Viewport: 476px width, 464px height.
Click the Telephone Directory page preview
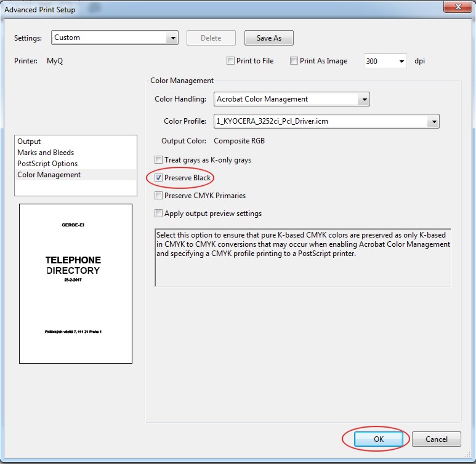click(x=76, y=283)
